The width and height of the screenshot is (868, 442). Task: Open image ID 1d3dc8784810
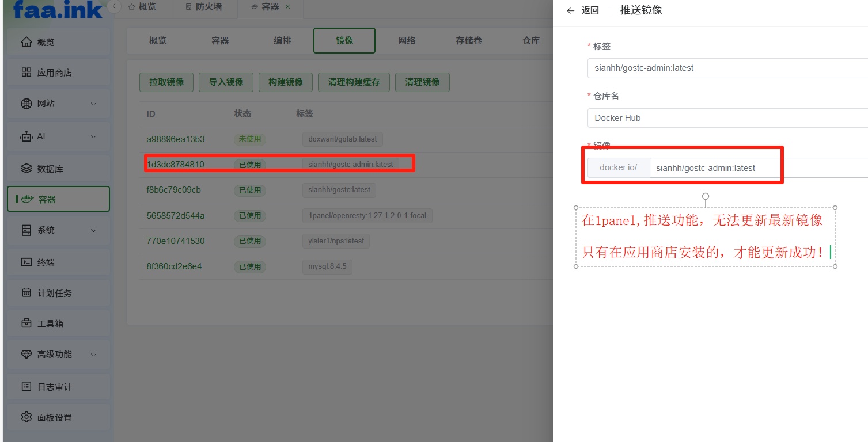pyautogui.click(x=176, y=164)
